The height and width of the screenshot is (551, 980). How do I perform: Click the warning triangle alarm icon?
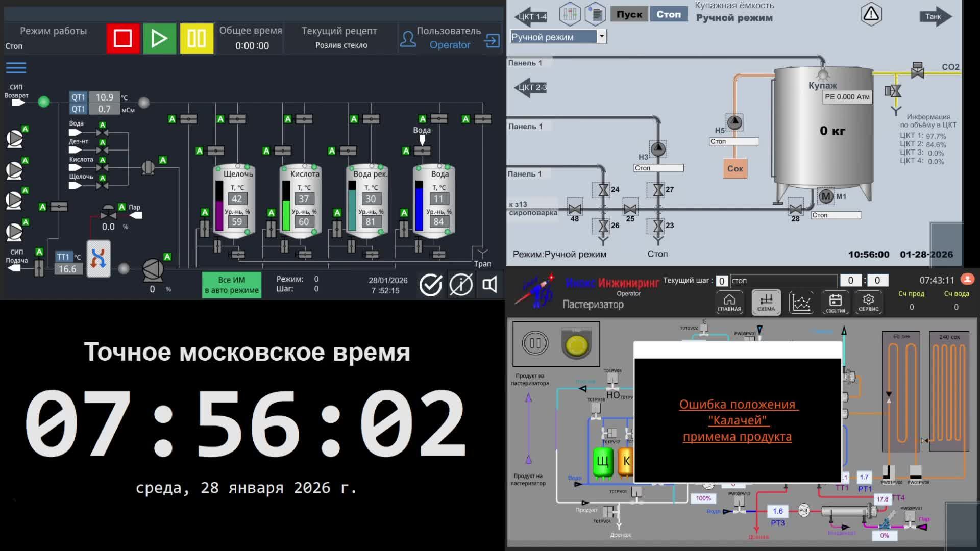tap(871, 14)
